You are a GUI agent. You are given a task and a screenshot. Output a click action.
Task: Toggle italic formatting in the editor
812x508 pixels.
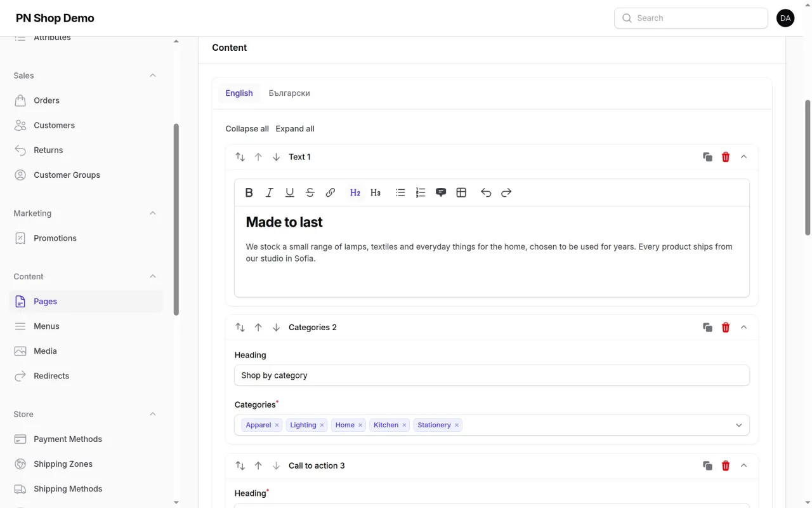pos(269,192)
